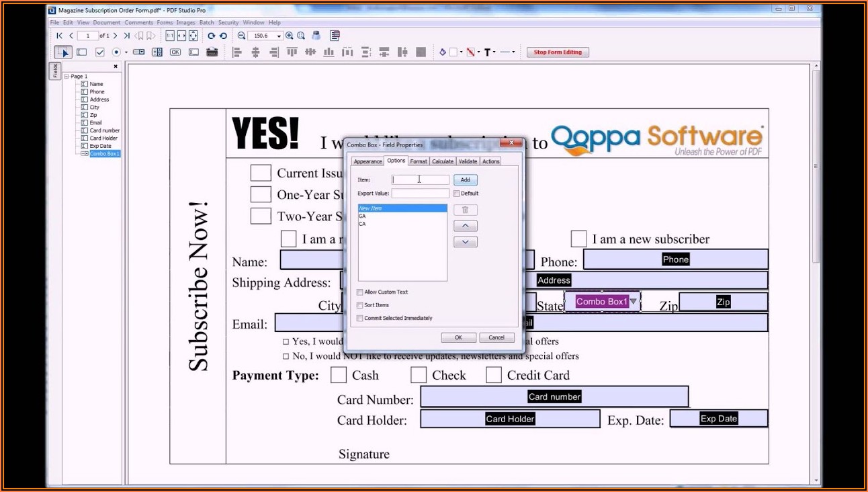Image resolution: width=868 pixels, height=492 pixels.
Task: Enable Allow Custom Text checkbox
Action: pyautogui.click(x=360, y=292)
